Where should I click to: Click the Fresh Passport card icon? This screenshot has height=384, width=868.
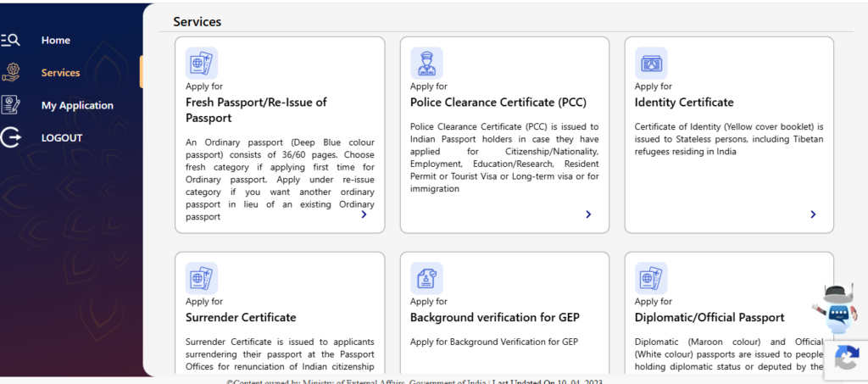tap(202, 64)
